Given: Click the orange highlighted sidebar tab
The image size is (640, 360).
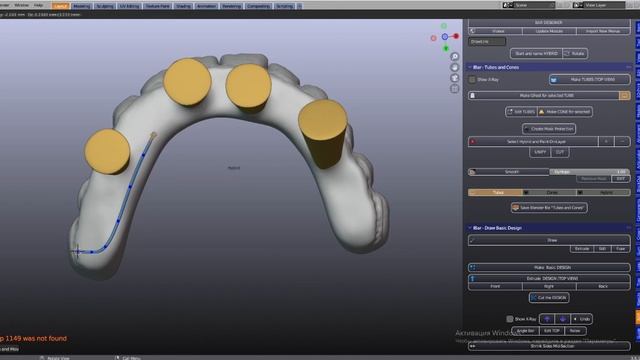Looking at the screenshot, I should pyautogui.click(x=638, y=318).
